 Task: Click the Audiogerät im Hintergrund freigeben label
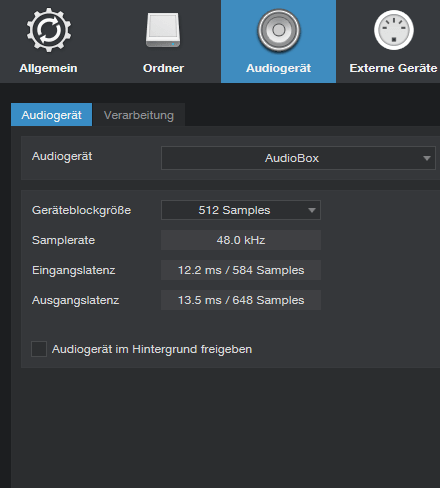(152, 349)
